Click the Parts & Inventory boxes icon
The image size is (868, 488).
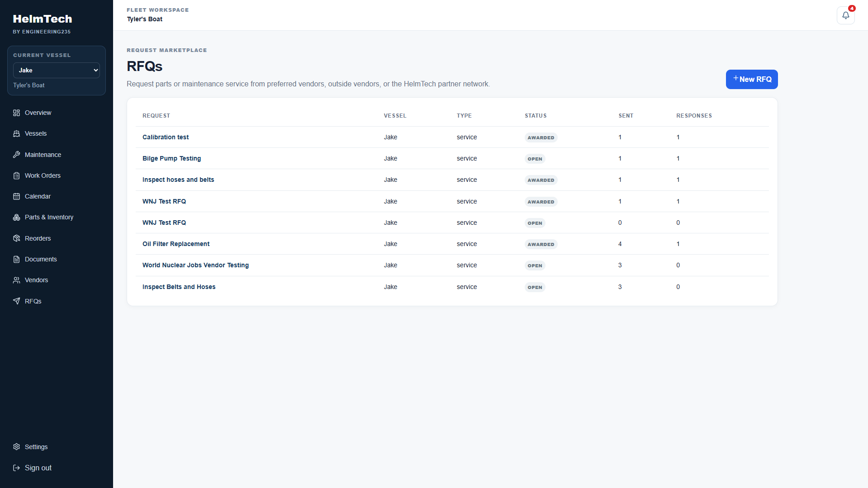(x=17, y=217)
